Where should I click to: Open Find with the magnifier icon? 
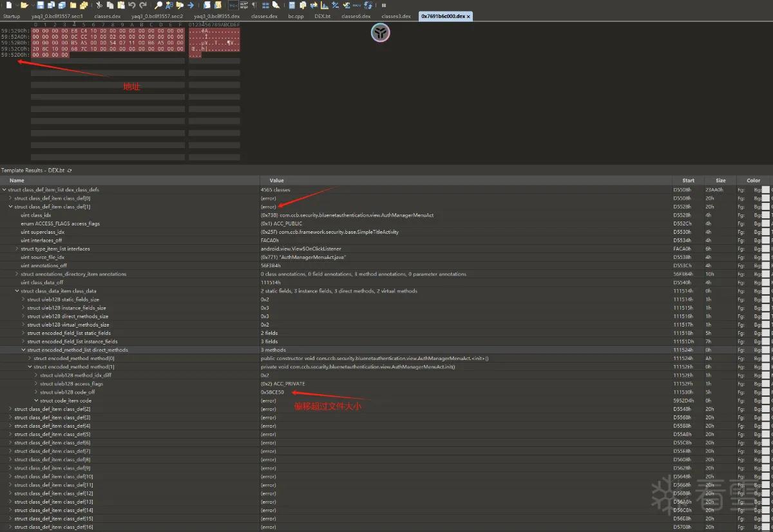(x=158, y=5)
